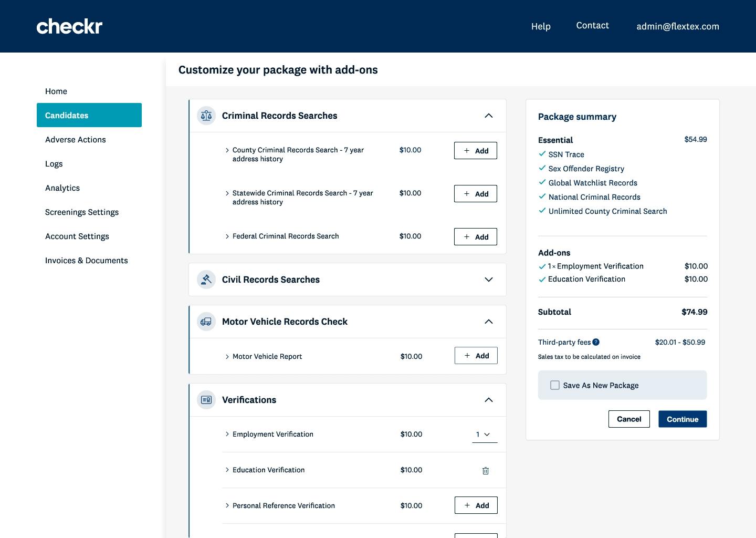Click National Criminal Records summary item
This screenshot has height=538, width=756.
click(x=594, y=197)
